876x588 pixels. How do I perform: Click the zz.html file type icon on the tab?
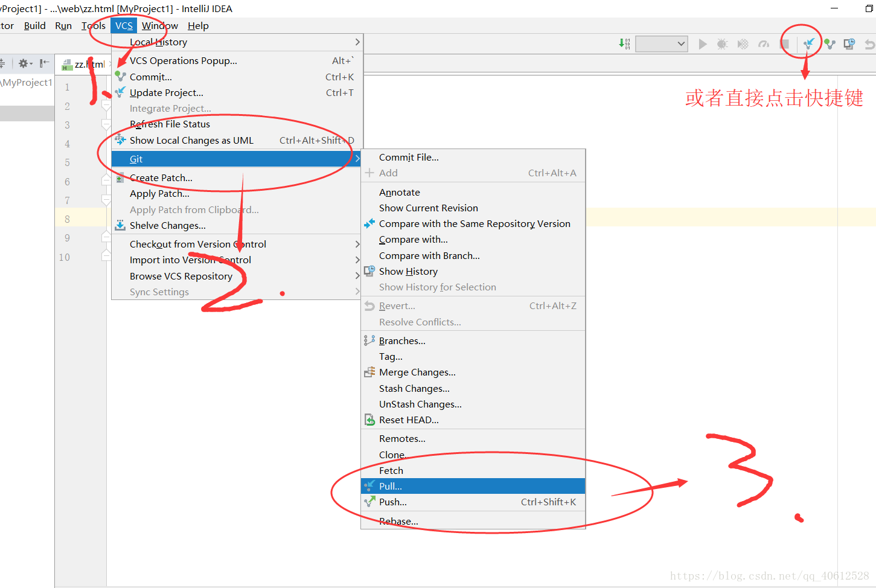(x=67, y=65)
